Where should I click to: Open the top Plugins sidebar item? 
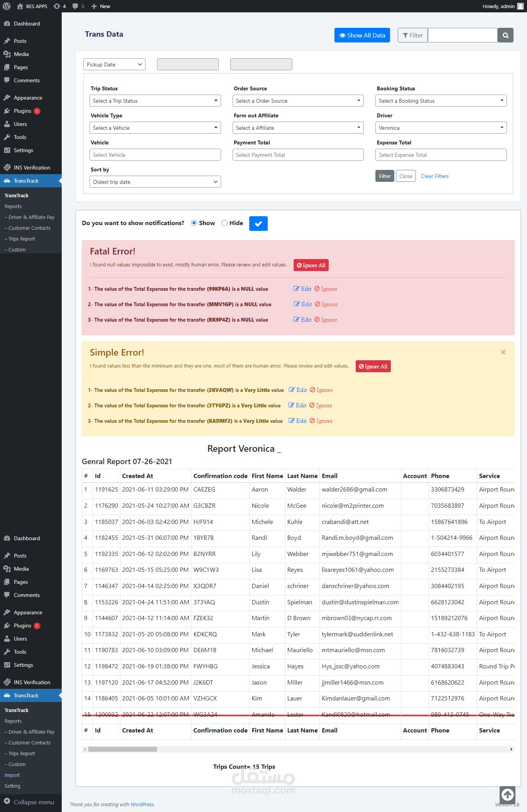pyautogui.click(x=31, y=111)
